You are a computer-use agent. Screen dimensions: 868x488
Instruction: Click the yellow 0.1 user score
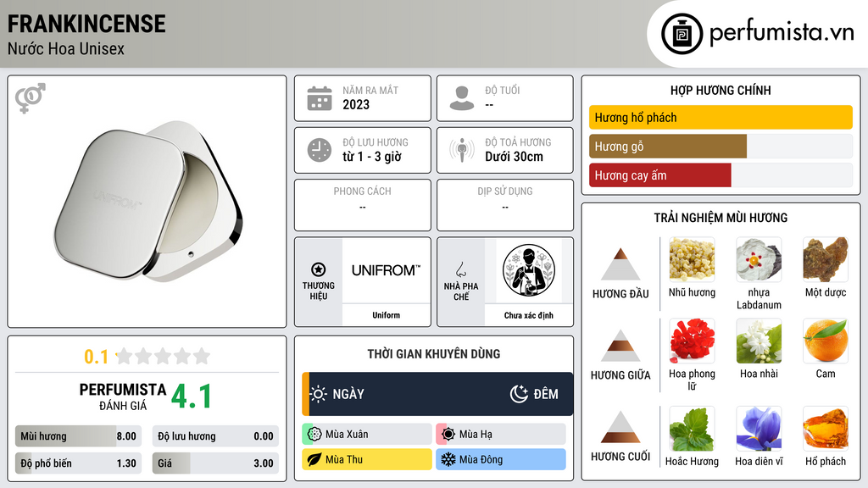click(x=96, y=357)
